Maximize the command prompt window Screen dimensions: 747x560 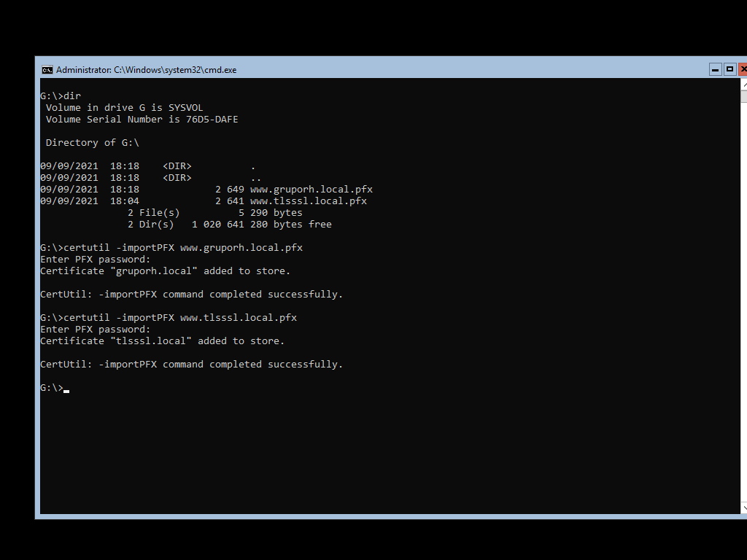coord(729,69)
